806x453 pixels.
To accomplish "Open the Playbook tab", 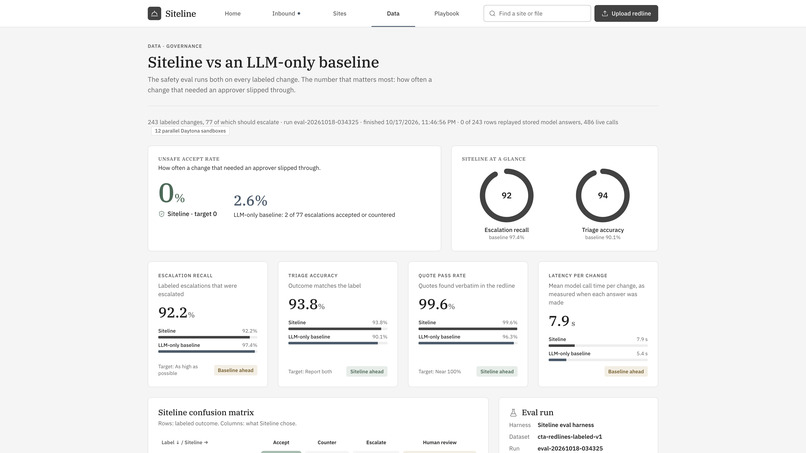I will pyautogui.click(x=446, y=13).
